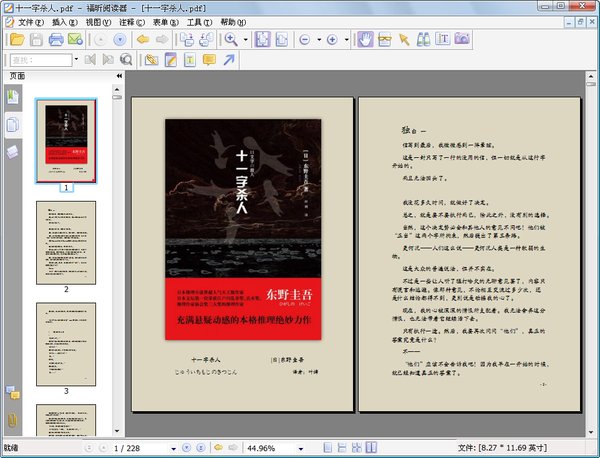Show the layers panel in sidebar
The width and height of the screenshot is (600, 458).
pyautogui.click(x=12, y=151)
